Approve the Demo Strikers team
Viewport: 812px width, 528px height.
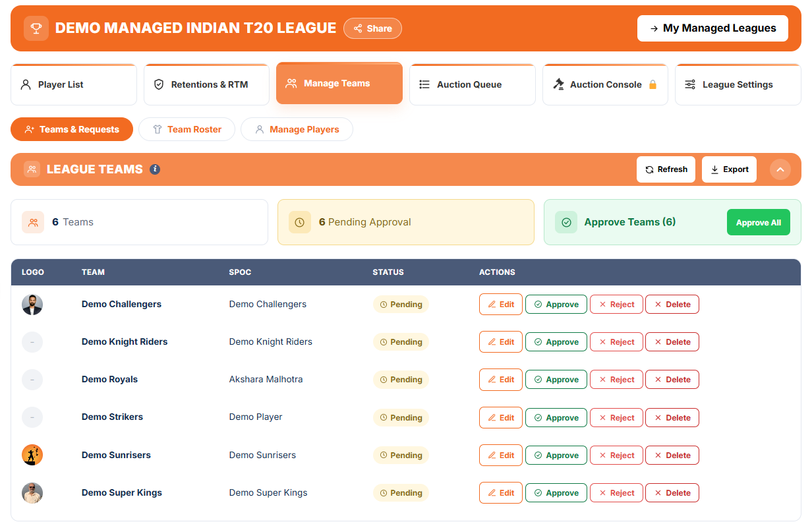click(556, 418)
